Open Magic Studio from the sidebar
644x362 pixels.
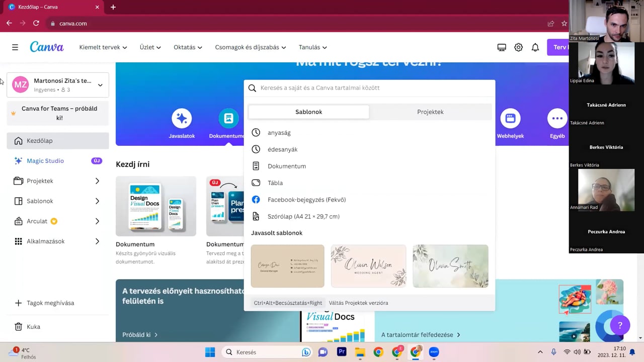click(x=58, y=161)
